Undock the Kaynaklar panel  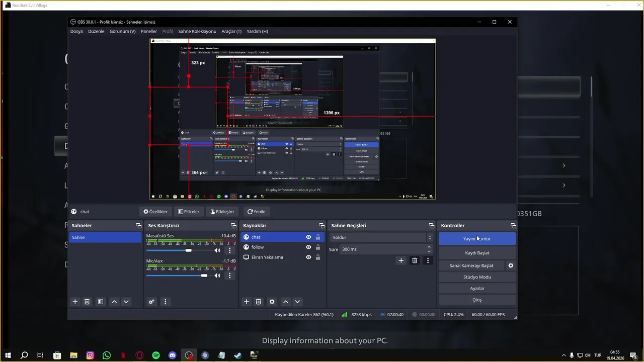[x=322, y=226]
